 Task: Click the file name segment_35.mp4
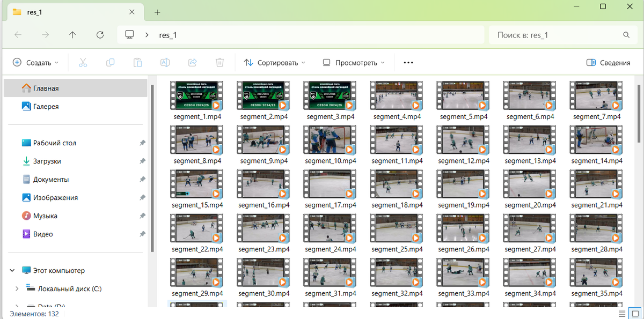click(x=597, y=293)
